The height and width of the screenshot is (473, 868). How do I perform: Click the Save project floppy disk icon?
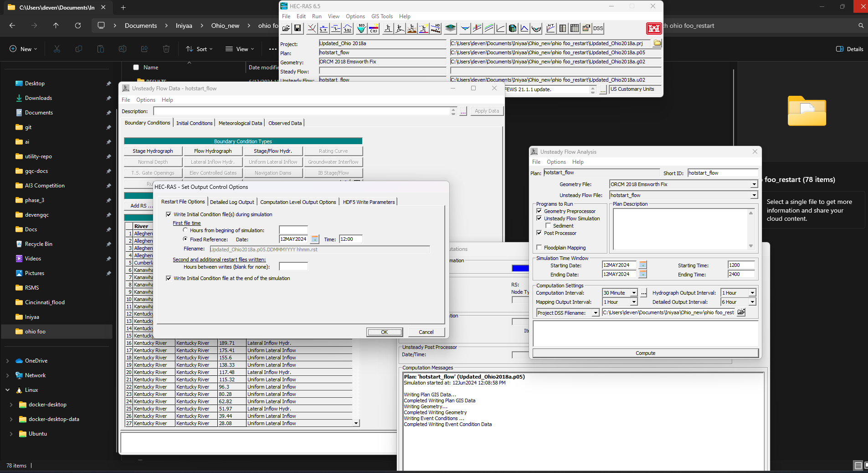click(x=298, y=28)
